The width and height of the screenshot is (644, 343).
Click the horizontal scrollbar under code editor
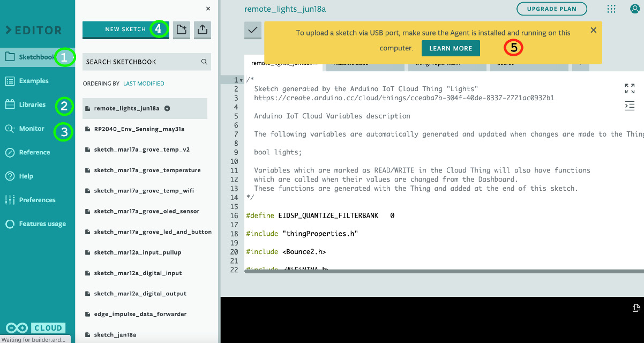click(x=444, y=272)
